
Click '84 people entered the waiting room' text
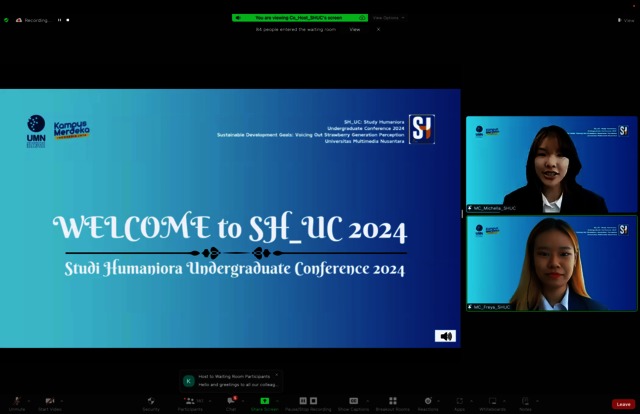[x=296, y=29]
